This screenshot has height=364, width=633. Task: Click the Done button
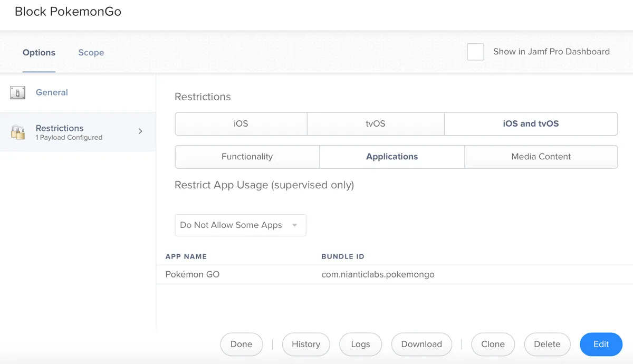click(242, 344)
